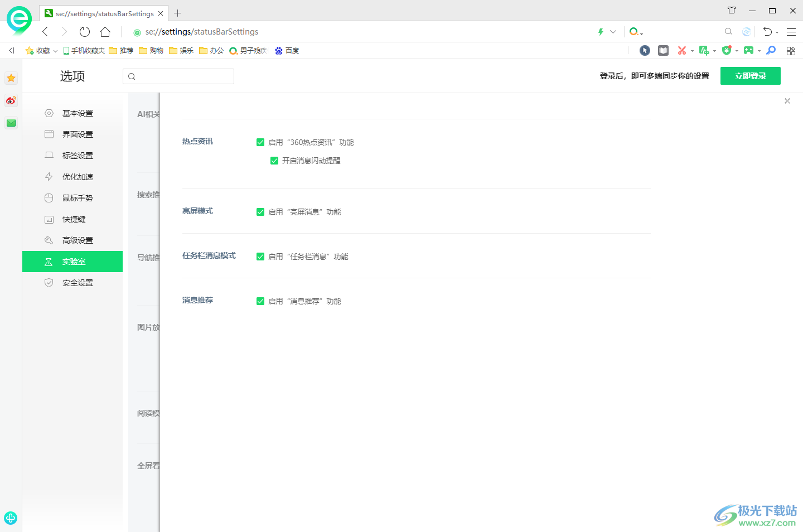Open the reading mode book icon
This screenshot has width=803, height=532.
(663, 51)
